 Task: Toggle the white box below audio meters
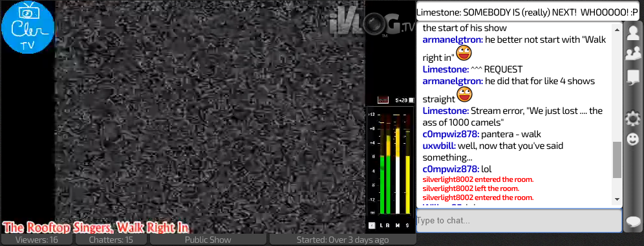coord(372,225)
